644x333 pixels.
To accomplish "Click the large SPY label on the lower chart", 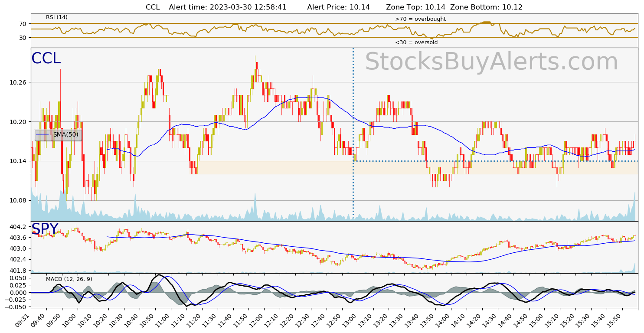I will 45,229.
